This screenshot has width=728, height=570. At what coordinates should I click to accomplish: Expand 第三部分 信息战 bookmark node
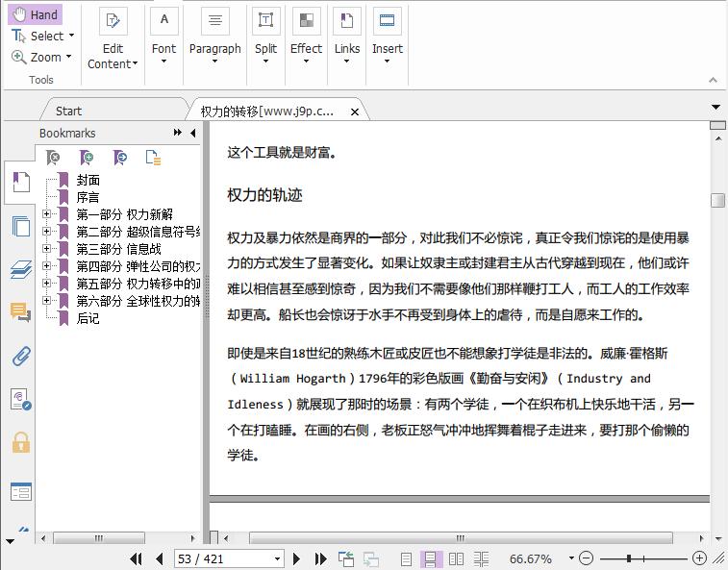(46, 249)
